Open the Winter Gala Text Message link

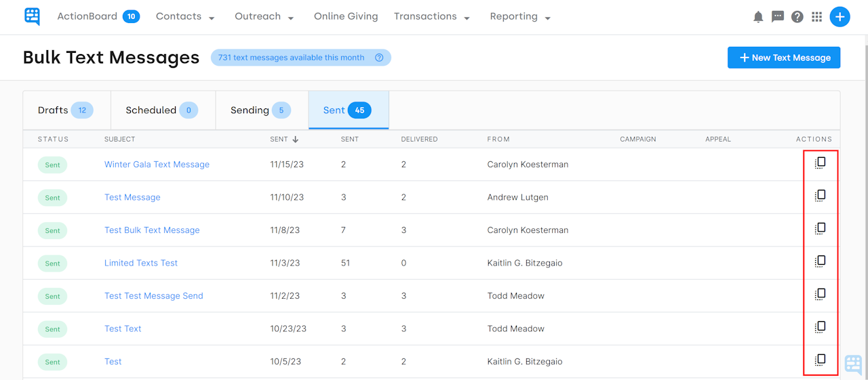coord(157,165)
